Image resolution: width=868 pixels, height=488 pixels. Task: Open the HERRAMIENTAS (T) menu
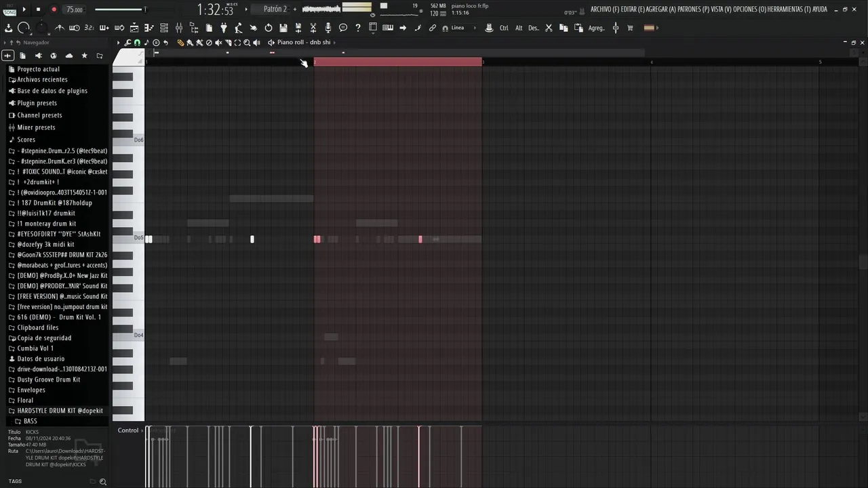click(789, 9)
